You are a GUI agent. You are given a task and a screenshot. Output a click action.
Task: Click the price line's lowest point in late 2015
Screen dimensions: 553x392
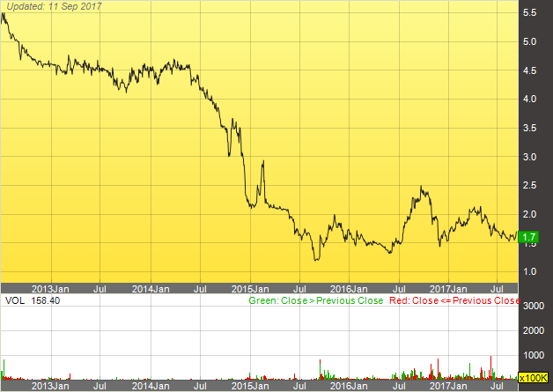(315, 259)
